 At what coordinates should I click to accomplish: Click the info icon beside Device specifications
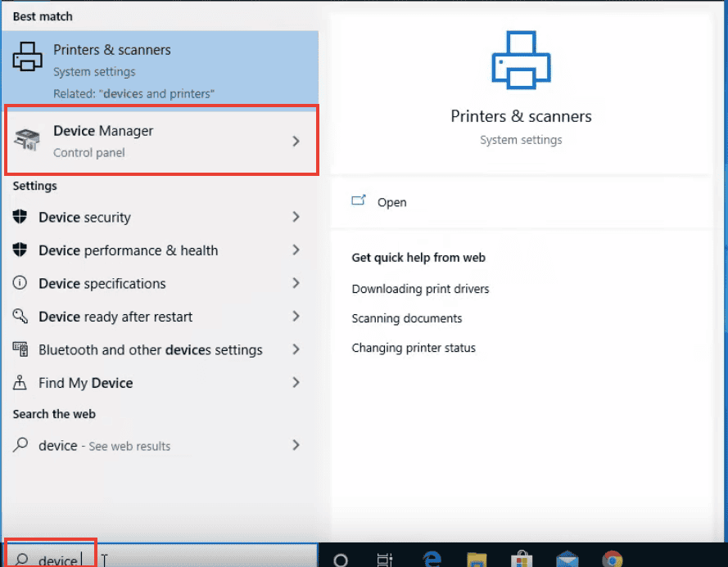click(x=20, y=282)
